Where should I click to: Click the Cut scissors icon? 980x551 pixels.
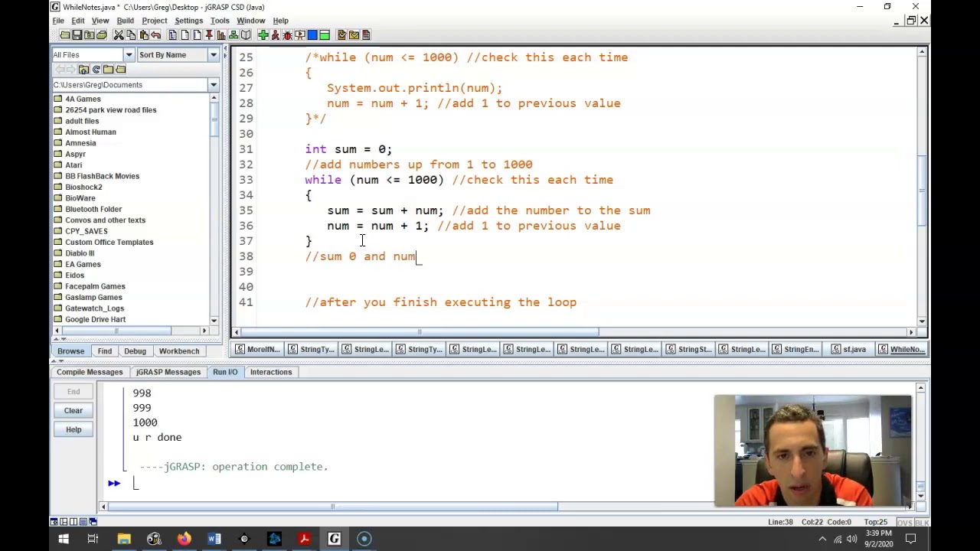coord(119,34)
